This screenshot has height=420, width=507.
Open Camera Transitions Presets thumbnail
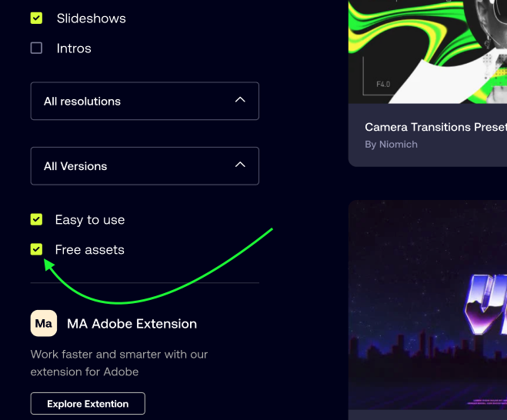click(x=428, y=52)
